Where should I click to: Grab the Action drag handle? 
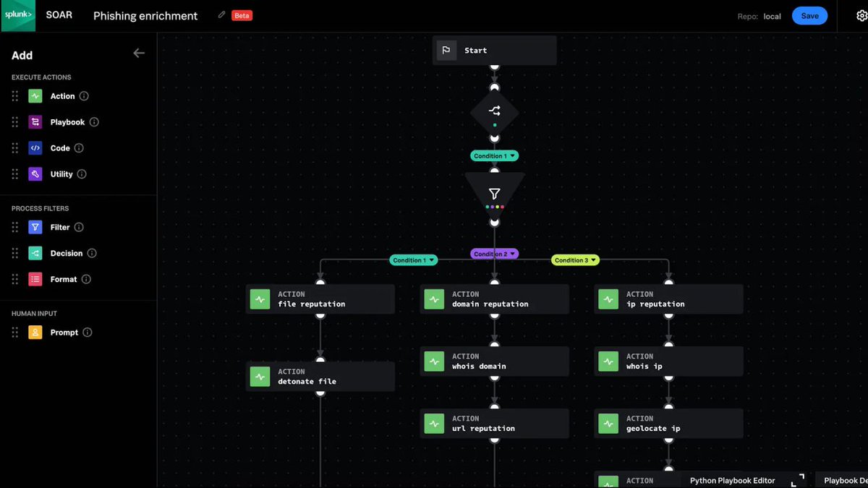[x=15, y=96]
